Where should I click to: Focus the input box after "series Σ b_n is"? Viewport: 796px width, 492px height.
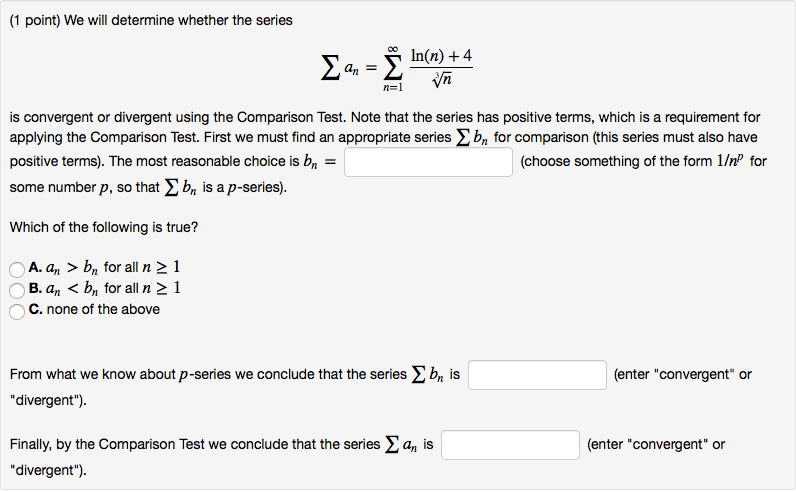coord(537,375)
